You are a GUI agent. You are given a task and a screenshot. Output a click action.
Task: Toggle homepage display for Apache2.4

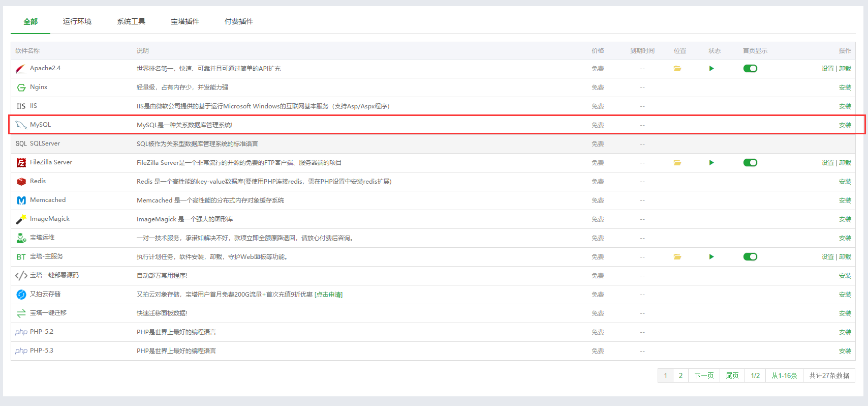pyautogui.click(x=750, y=69)
